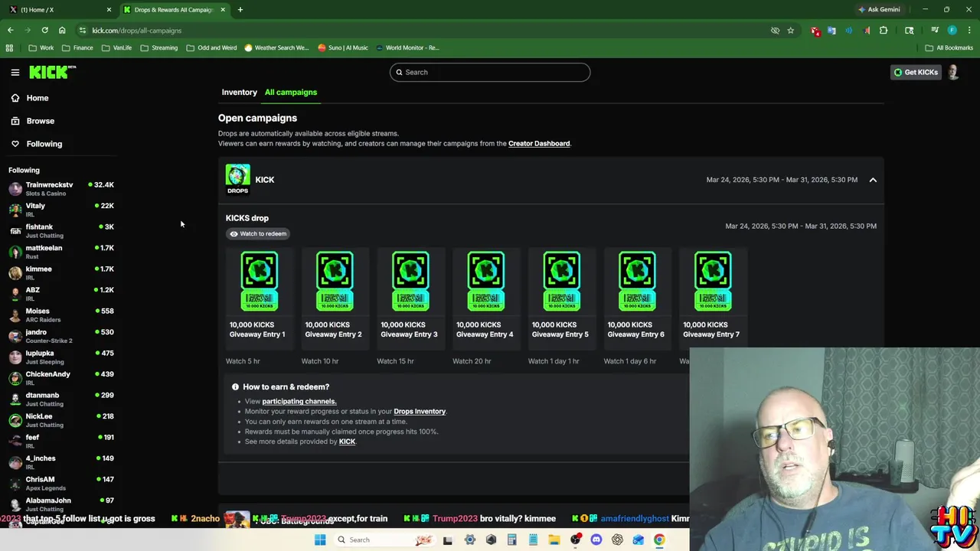
Task: Select Giveaway Entry 2 drop image
Action: pyautogui.click(x=335, y=281)
